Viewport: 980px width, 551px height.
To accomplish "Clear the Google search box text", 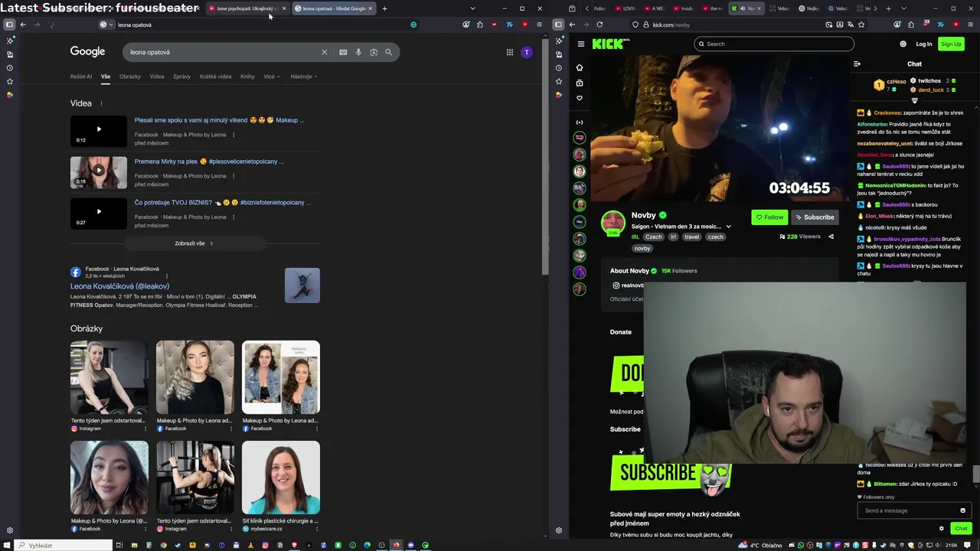I will [325, 52].
